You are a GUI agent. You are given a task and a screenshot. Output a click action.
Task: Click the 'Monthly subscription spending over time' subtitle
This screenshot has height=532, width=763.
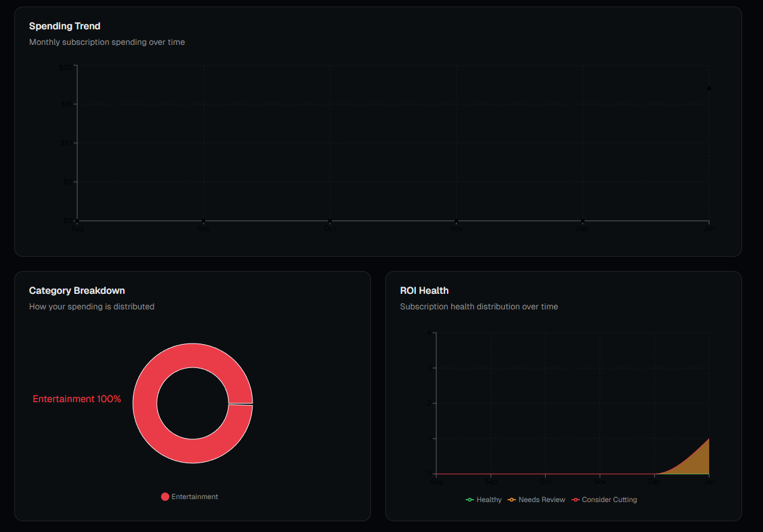tap(107, 42)
